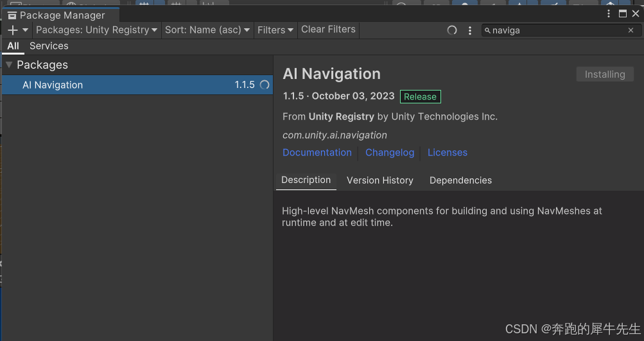Open the Filters dropdown
The image size is (644, 341).
click(x=275, y=30)
